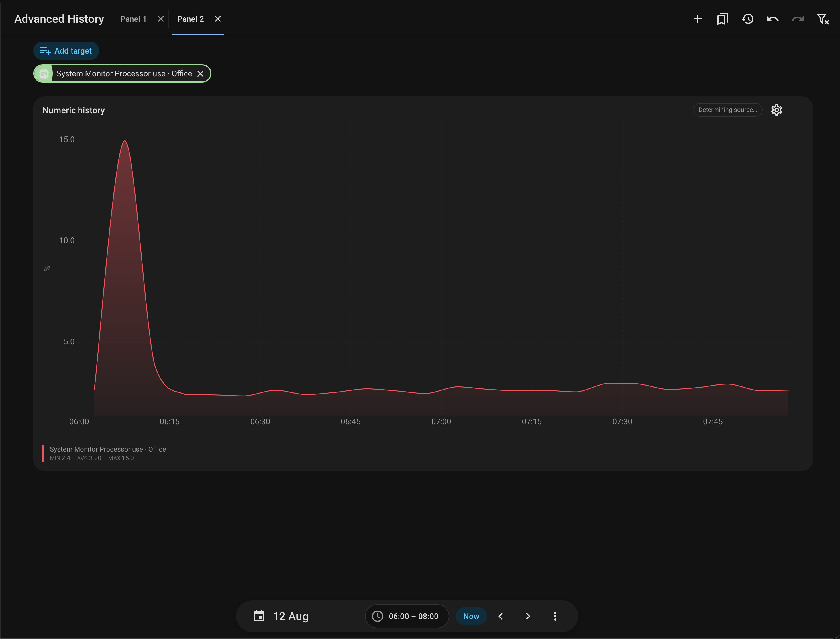Image resolution: width=840 pixels, height=639 pixels.
Task: Click the plus icon to add a panel
Action: coord(697,19)
